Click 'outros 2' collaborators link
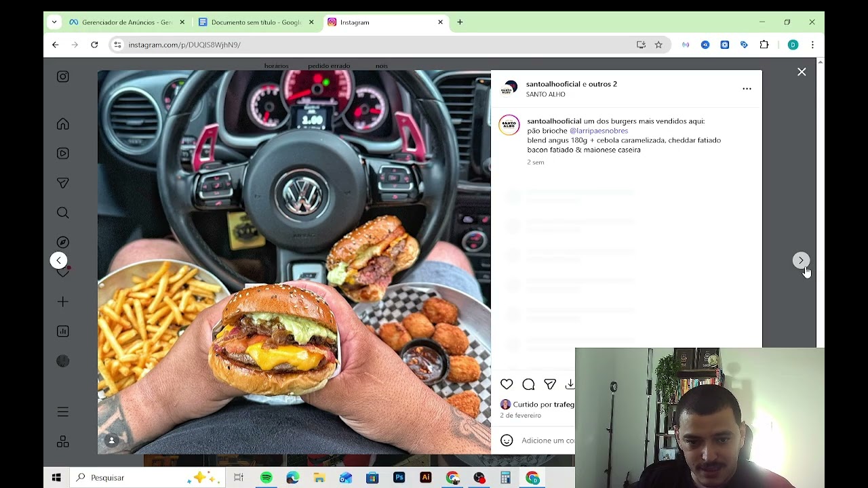This screenshot has height=488, width=868. 603,84
